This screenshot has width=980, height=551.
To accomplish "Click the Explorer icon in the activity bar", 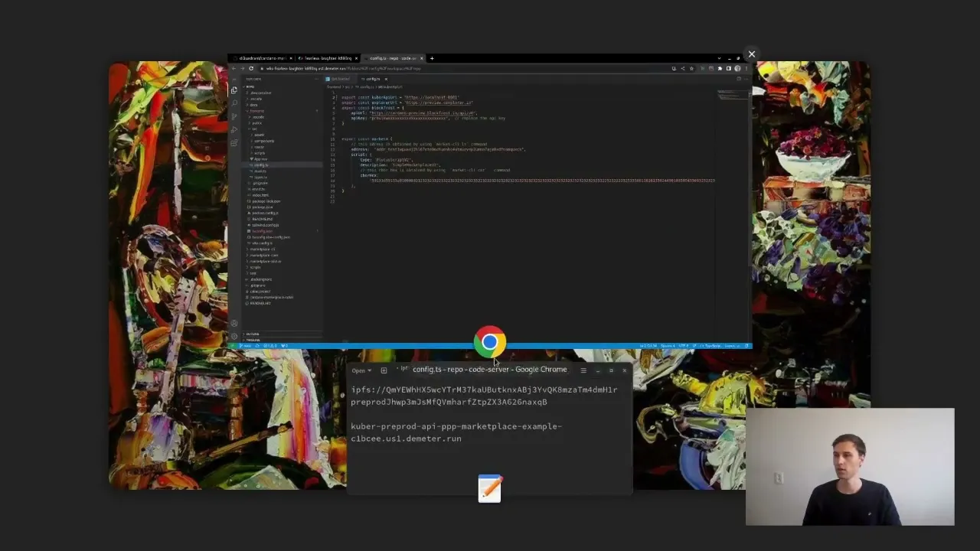I will [x=234, y=90].
